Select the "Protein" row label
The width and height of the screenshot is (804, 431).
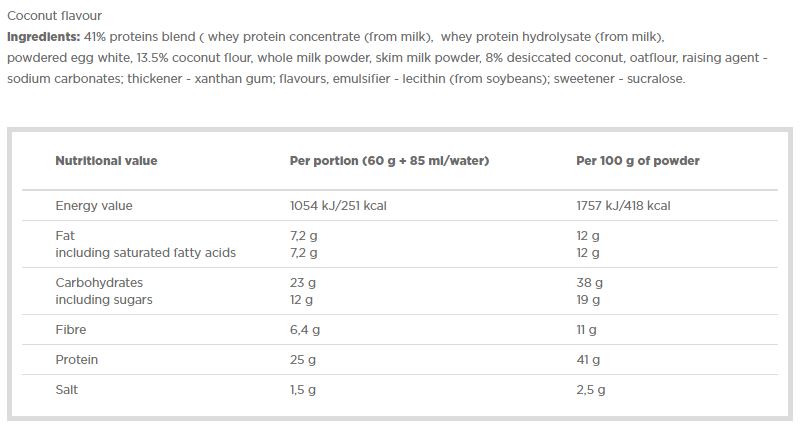[76, 359]
